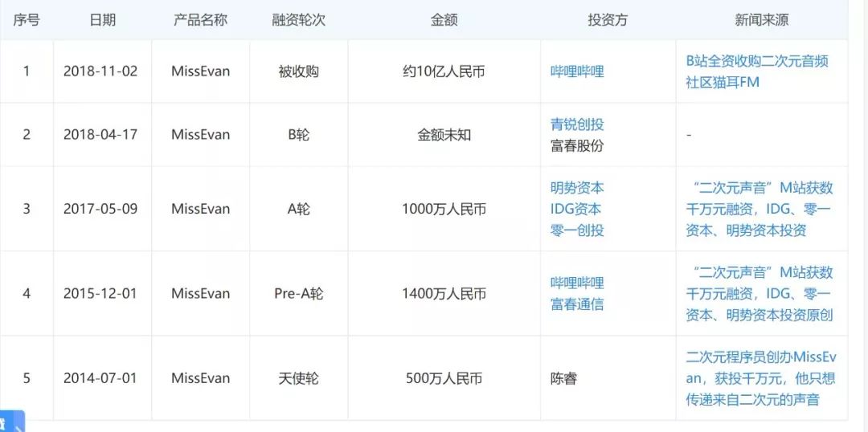Select the 金额 column header
Image resolution: width=868 pixels, height=432 pixels.
[444, 20]
